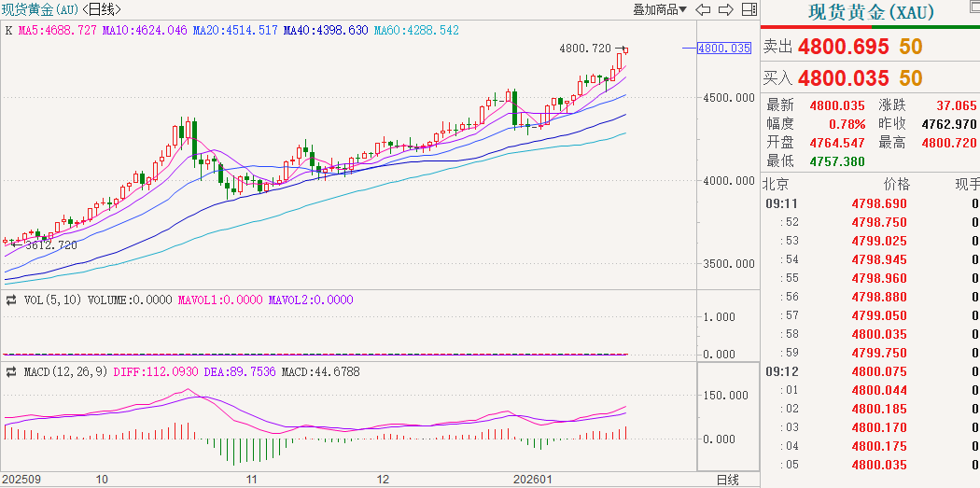The image size is (980, 488).
Task: Open the chart layout panel icon
Action: pyautogui.click(x=748, y=10)
